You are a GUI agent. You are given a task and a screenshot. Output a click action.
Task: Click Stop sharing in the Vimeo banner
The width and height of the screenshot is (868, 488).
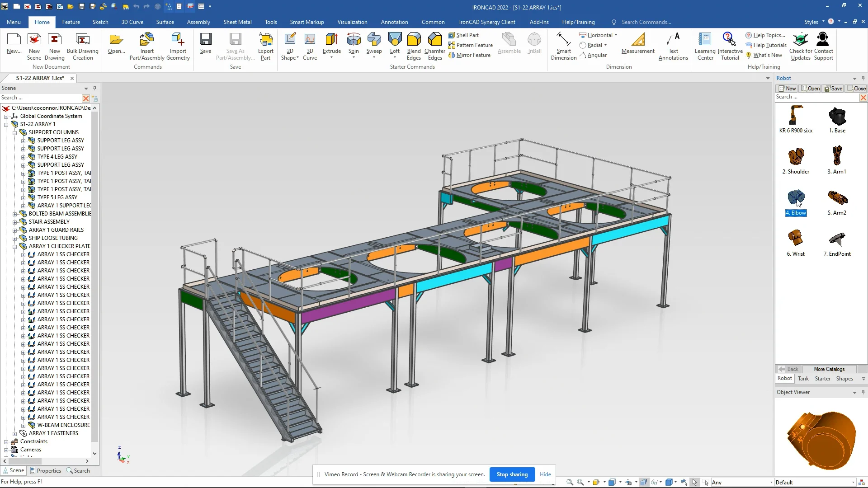coord(512,474)
